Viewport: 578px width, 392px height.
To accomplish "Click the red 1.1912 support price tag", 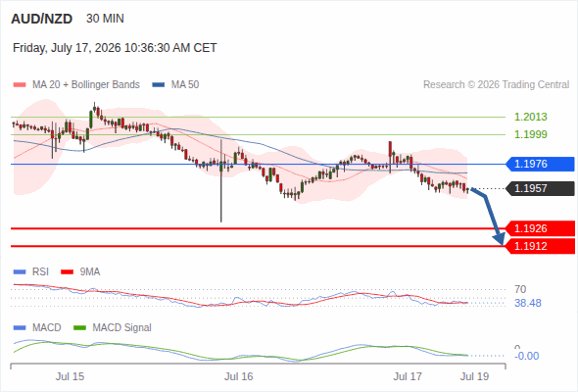I will (541, 246).
